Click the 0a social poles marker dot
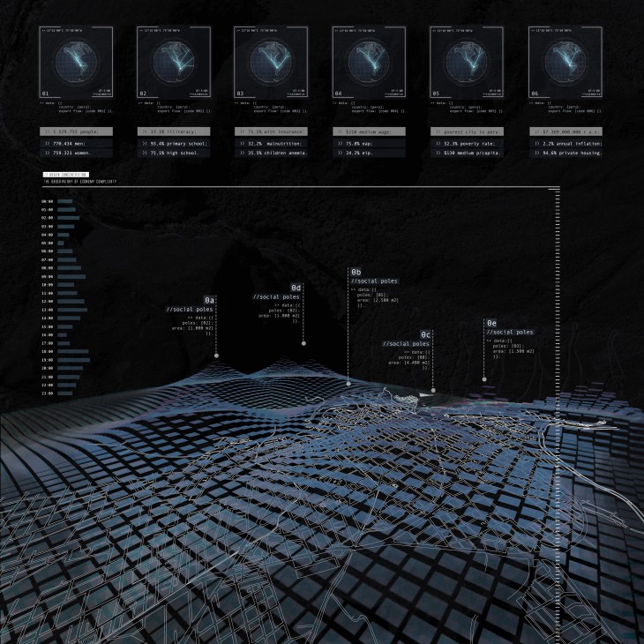The width and height of the screenshot is (644, 644). tap(216, 355)
